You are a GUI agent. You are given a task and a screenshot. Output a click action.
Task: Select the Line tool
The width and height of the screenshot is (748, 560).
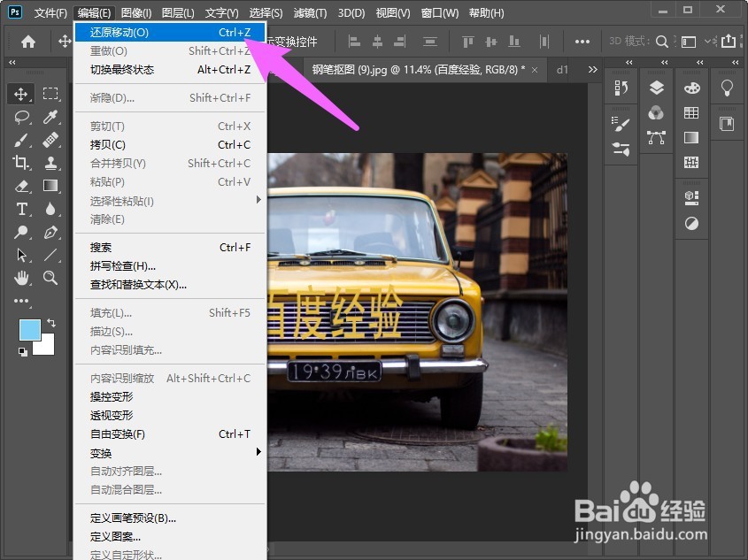[x=50, y=255]
